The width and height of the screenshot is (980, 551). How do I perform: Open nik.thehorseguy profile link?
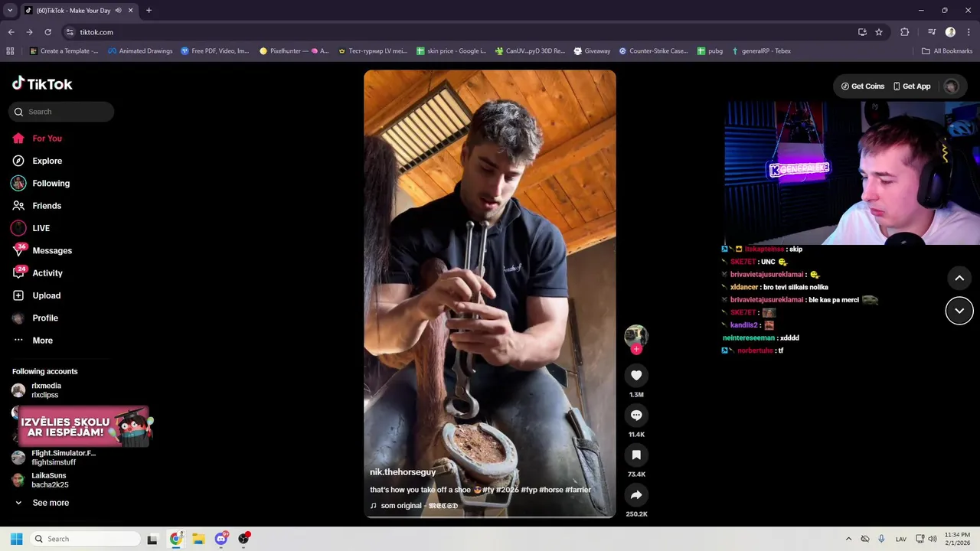tap(403, 472)
